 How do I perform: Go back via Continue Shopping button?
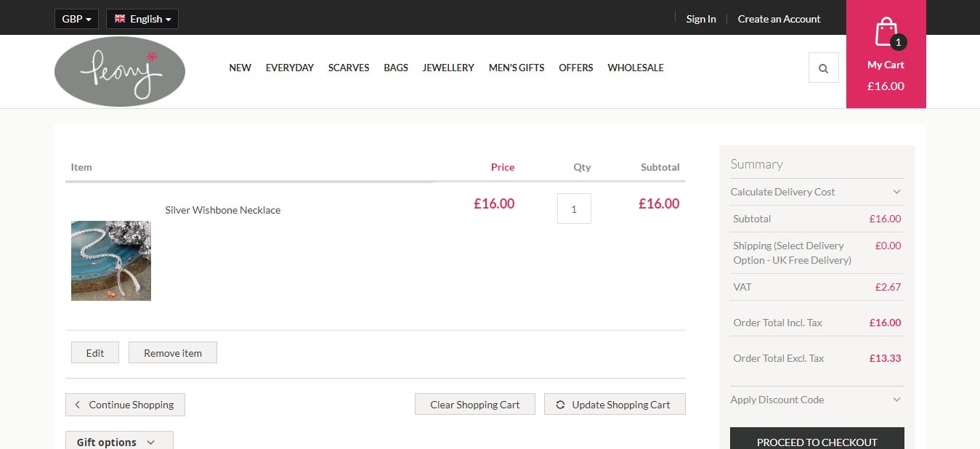click(x=125, y=405)
